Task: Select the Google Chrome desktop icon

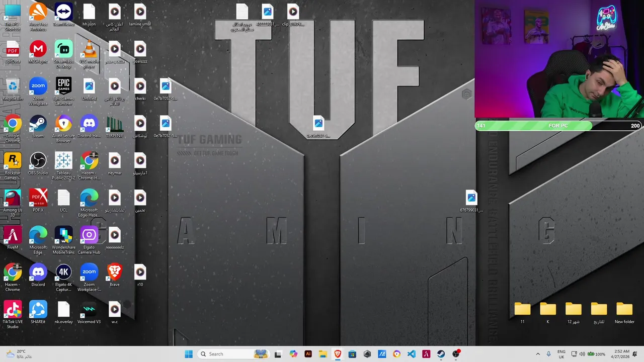Action: tap(13, 129)
